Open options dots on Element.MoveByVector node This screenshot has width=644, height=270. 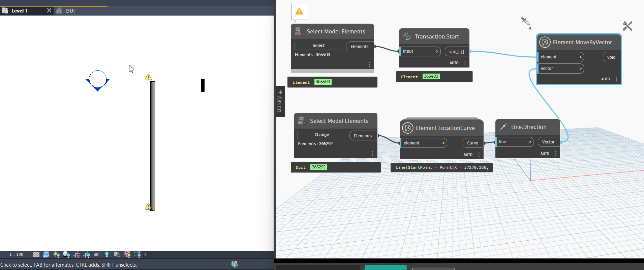[617, 79]
